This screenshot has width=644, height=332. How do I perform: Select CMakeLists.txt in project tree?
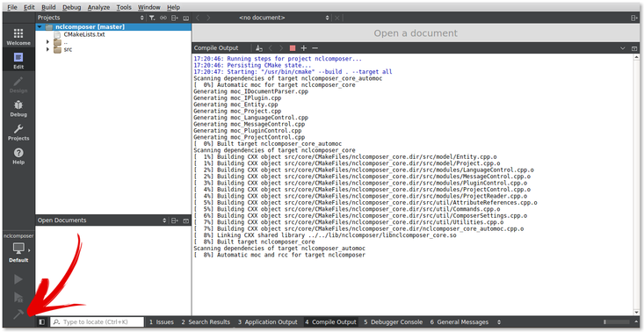pyautogui.click(x=84, y=34)
